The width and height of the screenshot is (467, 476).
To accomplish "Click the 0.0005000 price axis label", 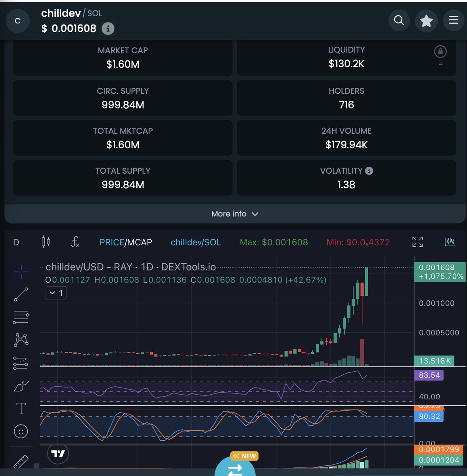I will pos(439,333).
